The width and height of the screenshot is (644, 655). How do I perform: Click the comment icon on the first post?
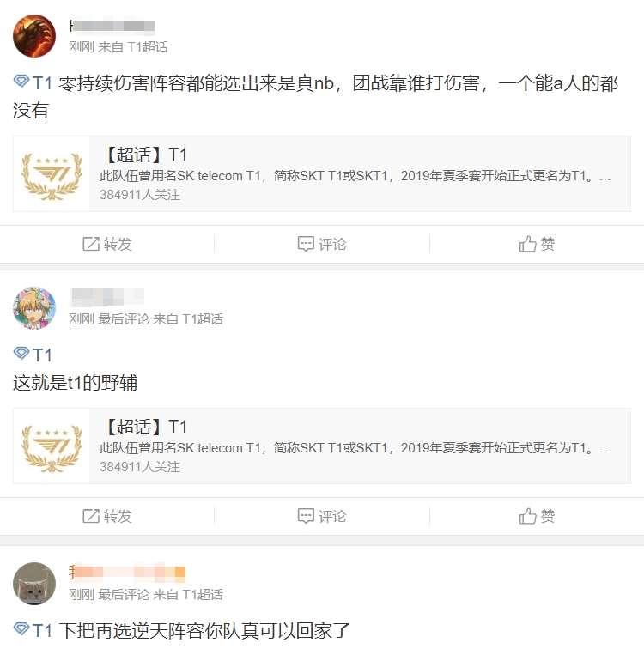click(x=306, y=244)
